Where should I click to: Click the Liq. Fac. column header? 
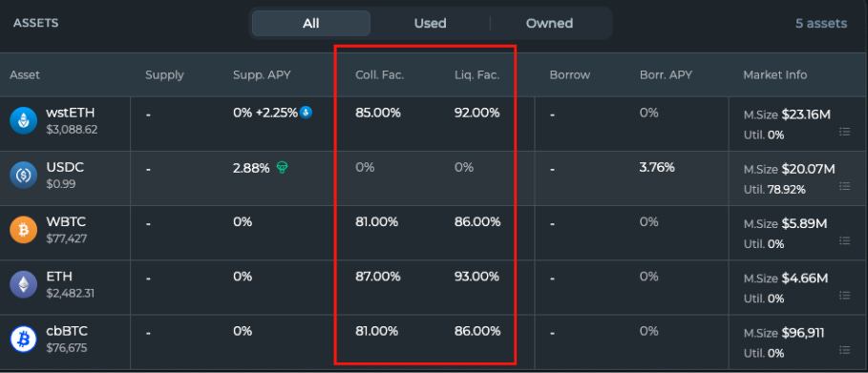pos(477,74)
